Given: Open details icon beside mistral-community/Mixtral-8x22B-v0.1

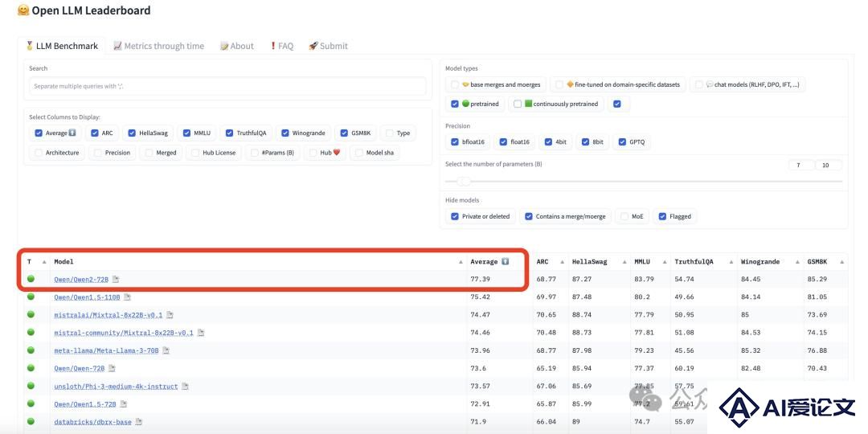Looking at the screenshot, I should point(201,333).
